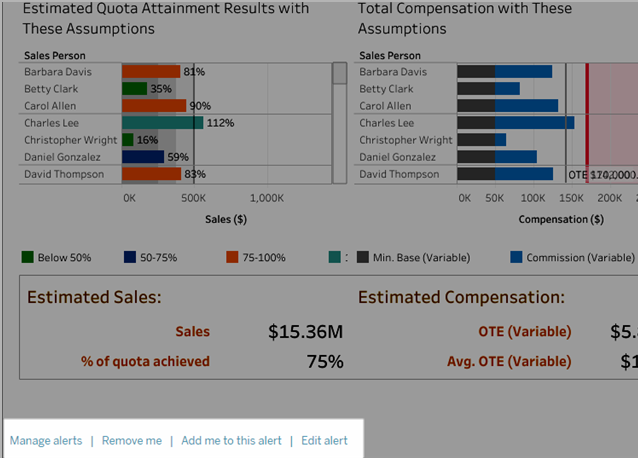Select David Thompson's dark base-pay bar

pos(476,174)
